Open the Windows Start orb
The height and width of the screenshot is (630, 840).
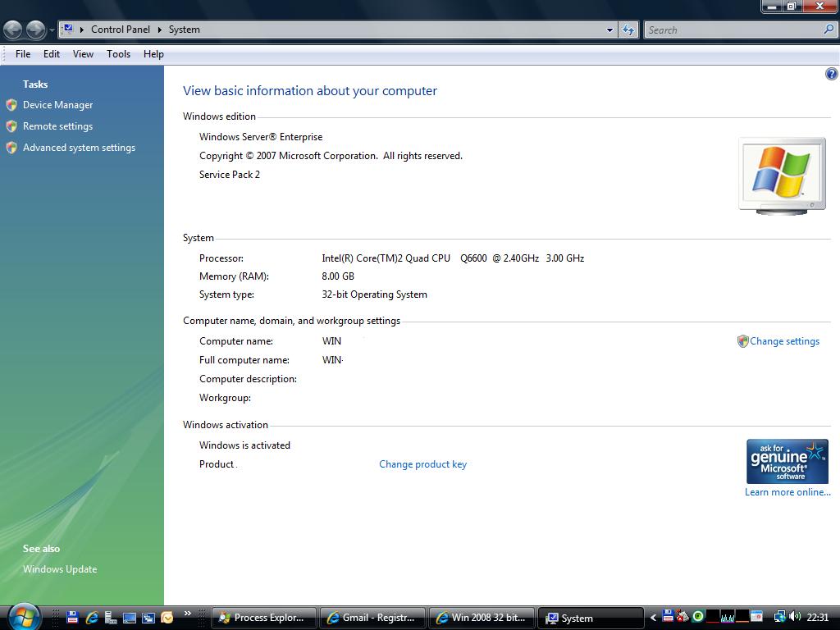click(24, 617)
